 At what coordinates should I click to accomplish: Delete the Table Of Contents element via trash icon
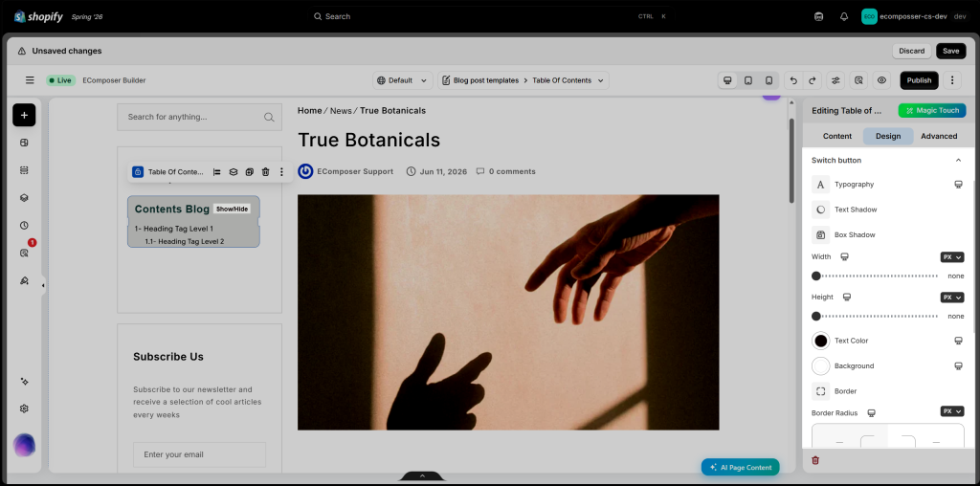click(266, 172)
